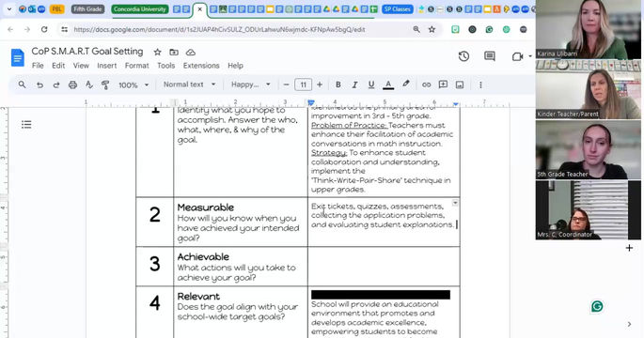Open the Edit menu
Image resolution: width=644 pixels, height=338 pixels.
point(58,66)
